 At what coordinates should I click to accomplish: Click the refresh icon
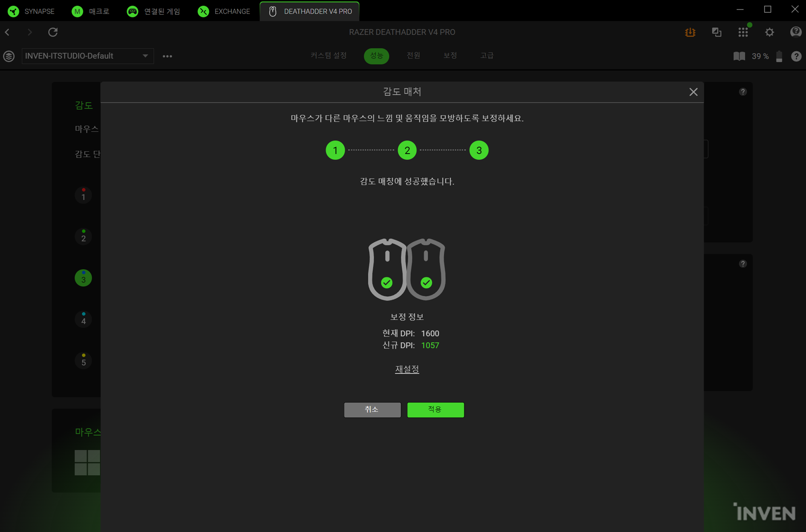click(53, 32)
